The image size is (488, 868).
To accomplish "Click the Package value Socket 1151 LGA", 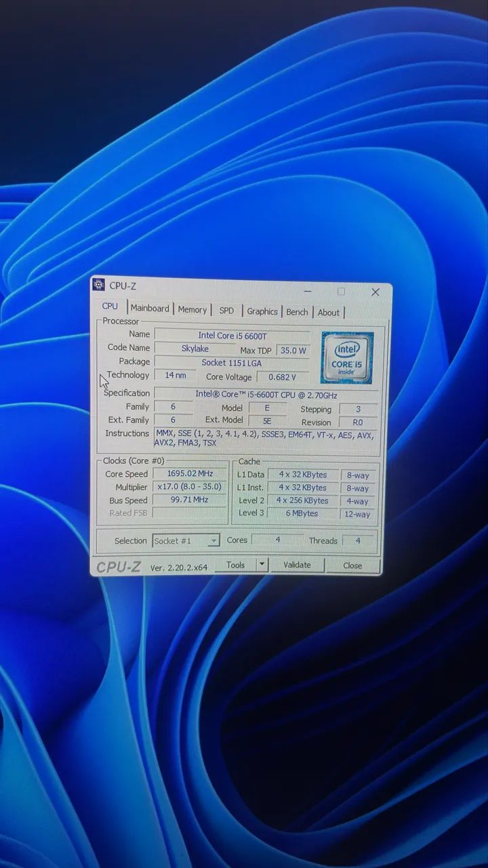I will (232, 363).
